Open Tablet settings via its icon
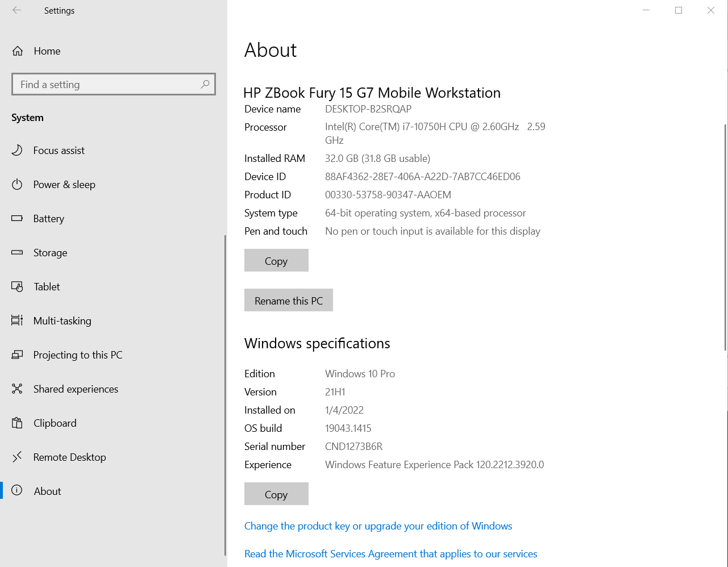Screen dimensions: 728x567 pos(18,286)
